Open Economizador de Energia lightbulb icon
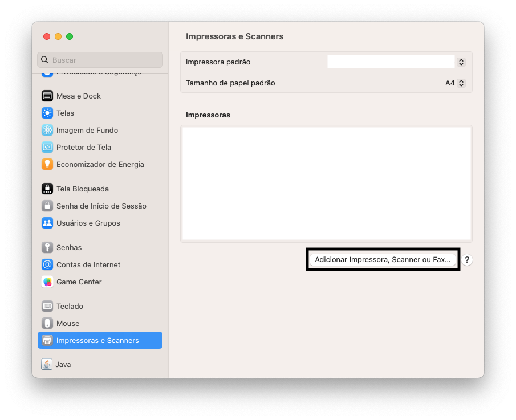Viewport: 516px width, 420px height. tap(47, 164)
